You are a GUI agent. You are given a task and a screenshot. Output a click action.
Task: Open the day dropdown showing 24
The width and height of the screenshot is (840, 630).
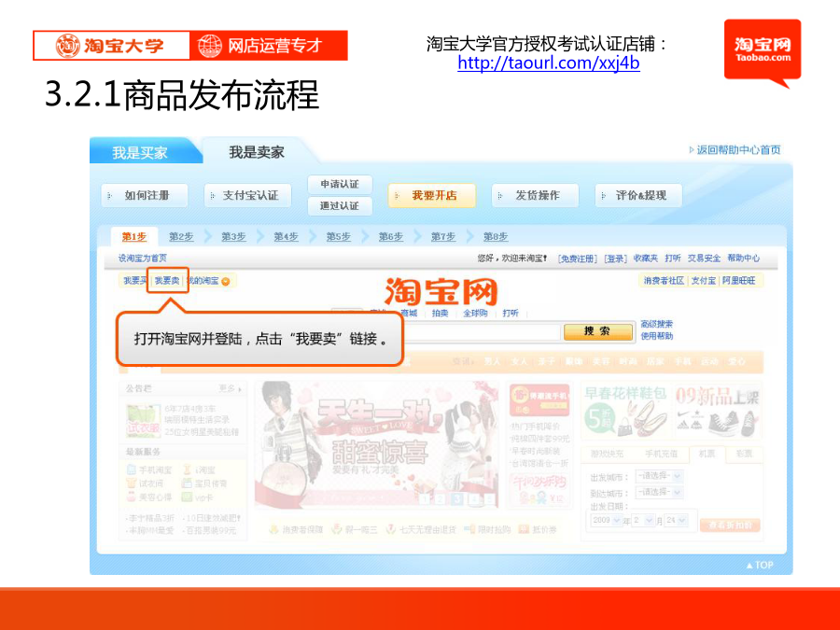(676, 521)
